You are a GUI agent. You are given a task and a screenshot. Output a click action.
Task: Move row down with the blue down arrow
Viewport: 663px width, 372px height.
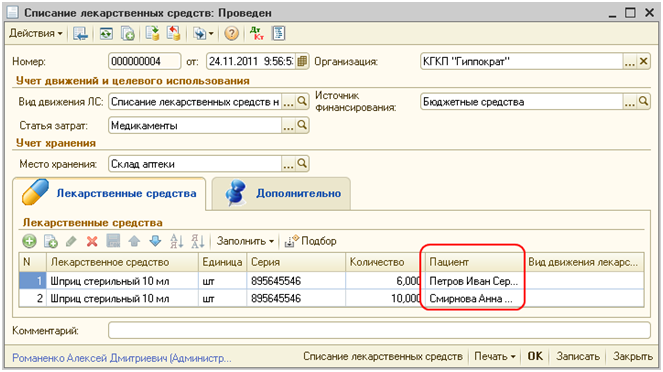tap(155, 241)
